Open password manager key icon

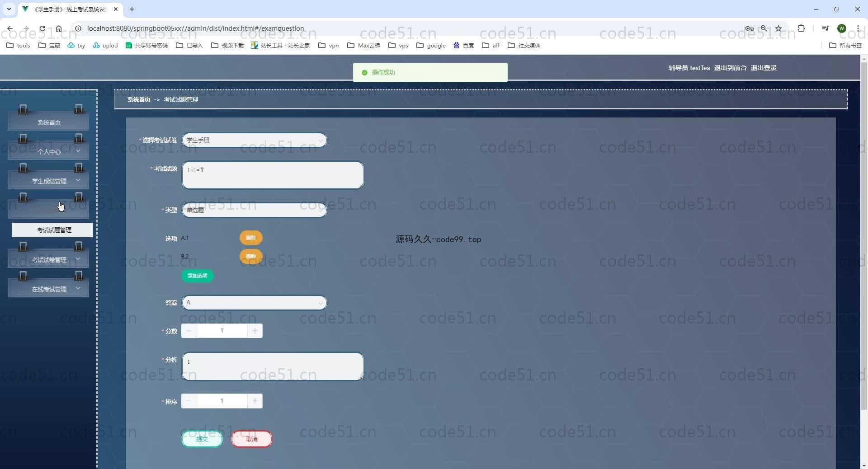coord(749,28)
